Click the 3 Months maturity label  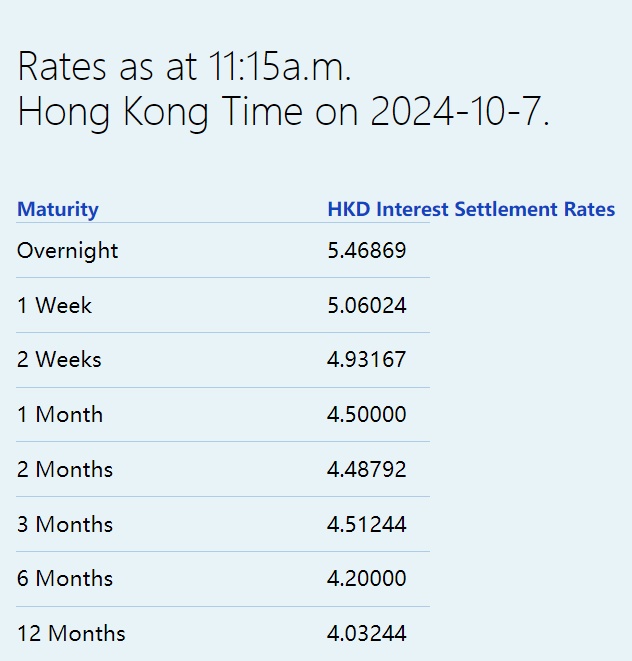(x=65, y=524)
